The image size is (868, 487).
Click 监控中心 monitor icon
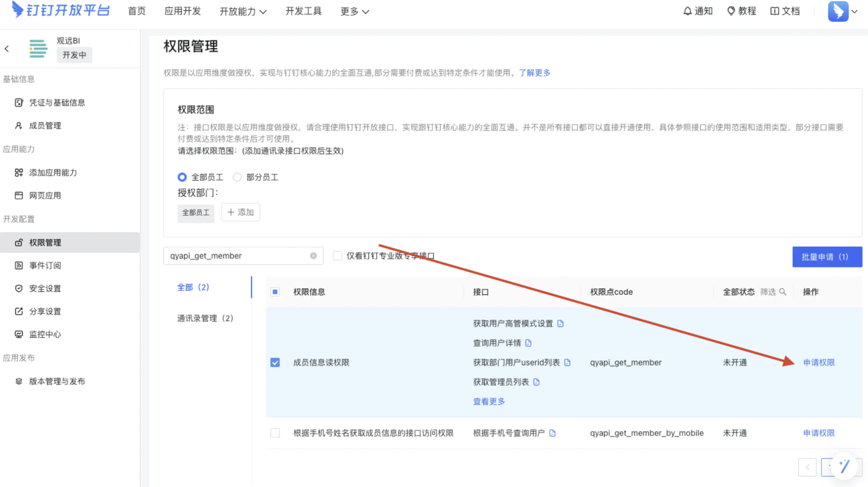[x=19, y=334]
